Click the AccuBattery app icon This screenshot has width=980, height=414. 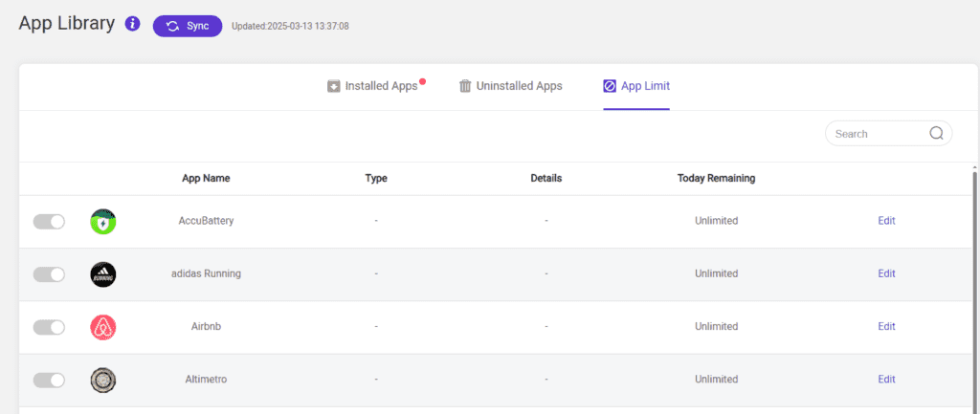(103, 222)
